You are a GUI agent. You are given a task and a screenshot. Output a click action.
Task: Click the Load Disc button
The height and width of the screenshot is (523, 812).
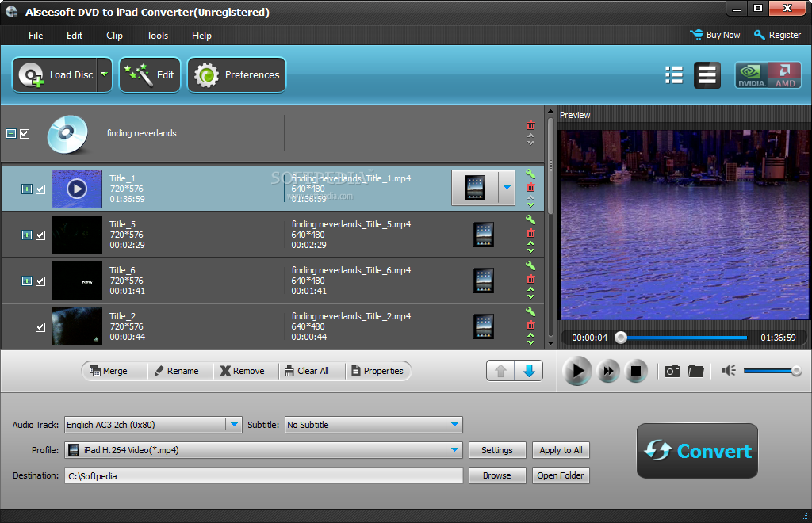pyautogui.click(x=55, y=75)
